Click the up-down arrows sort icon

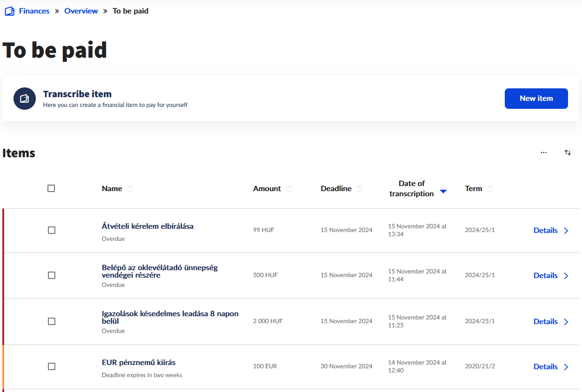click(x=568, y=153)
